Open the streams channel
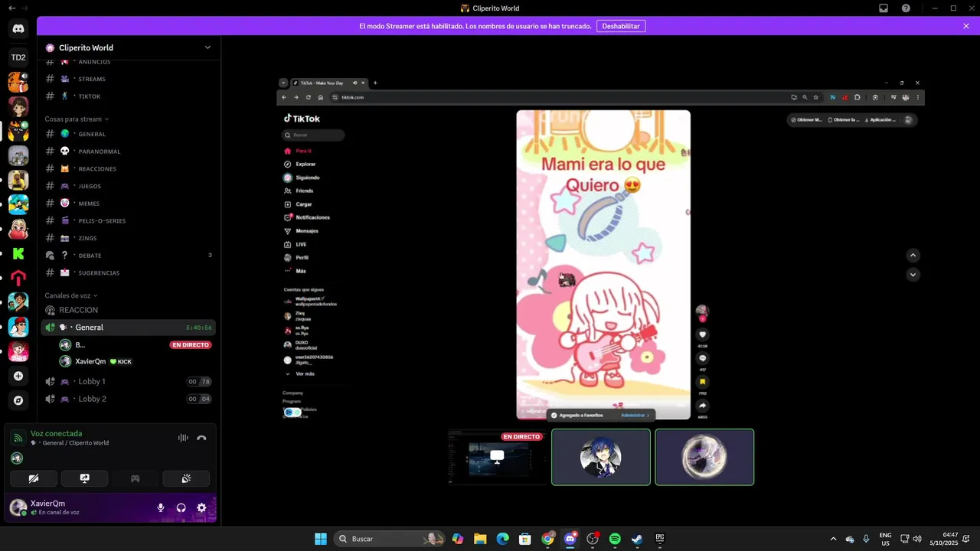 (x=128, y=79)
